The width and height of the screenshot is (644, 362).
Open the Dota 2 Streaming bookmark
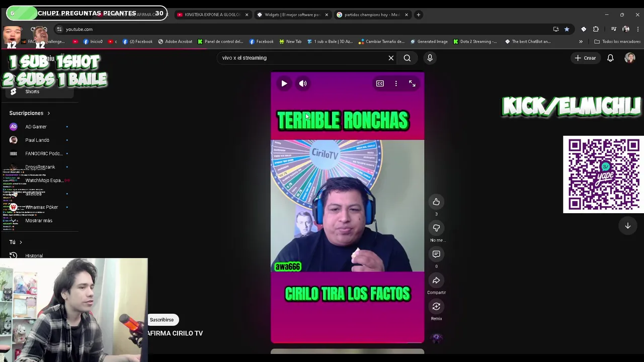tap(475, 42)
